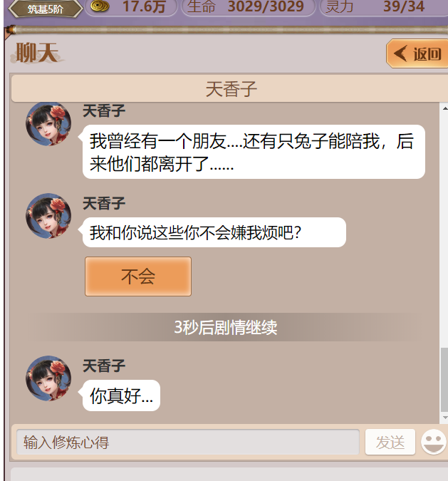Open the 筑基5阶 level badge

46,9
